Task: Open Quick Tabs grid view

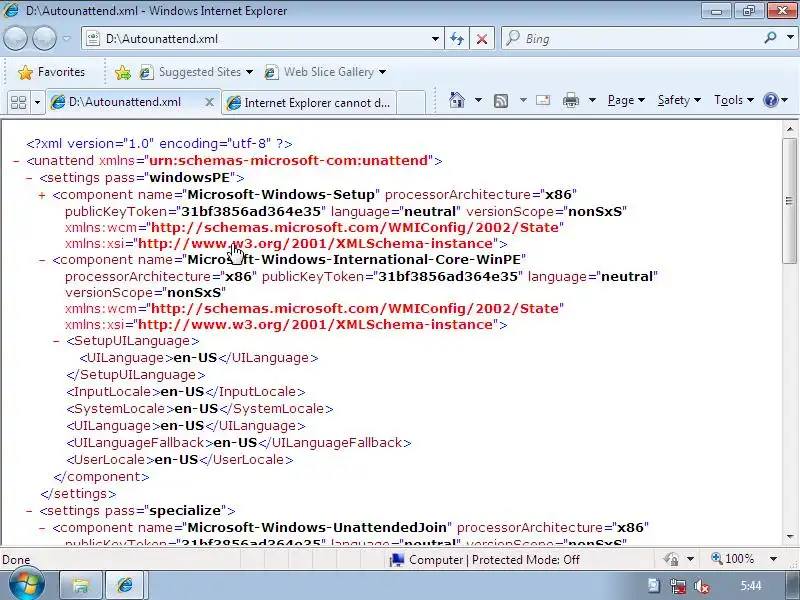Action: [18, 103]
